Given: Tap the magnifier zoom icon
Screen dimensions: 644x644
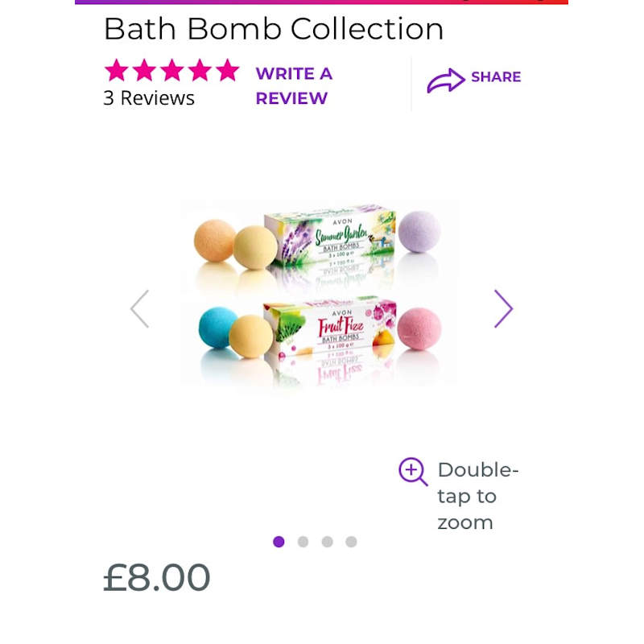Looking at the screenshot, I should [x=413, y=472].
